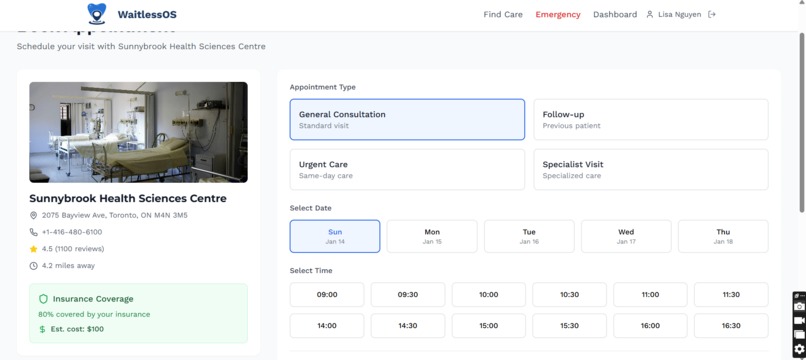Pick the 10:30 time slot

570,295
